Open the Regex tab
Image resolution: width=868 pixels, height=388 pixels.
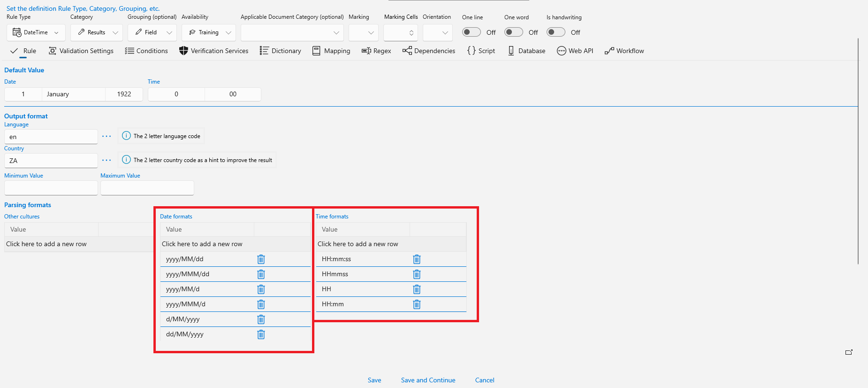point(376,51)
